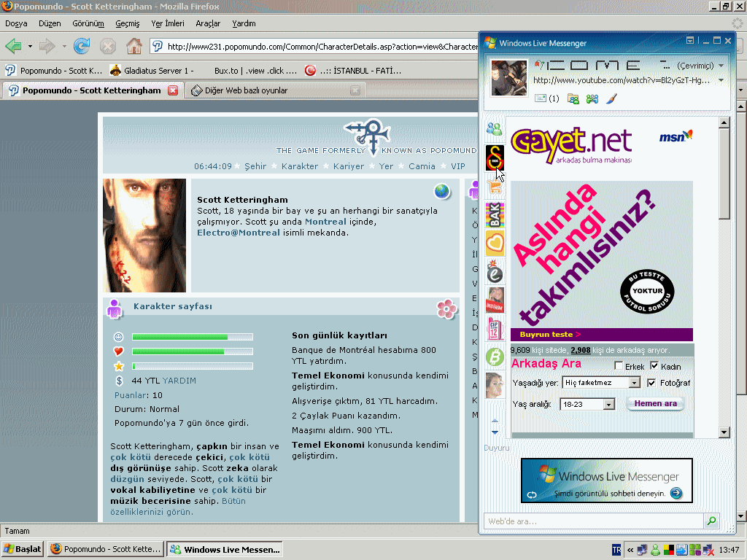Image resolution: width=747 pixels, height=560 pixels.
Task: Click the Firefox stop loading icon
Action: point(108,46)
